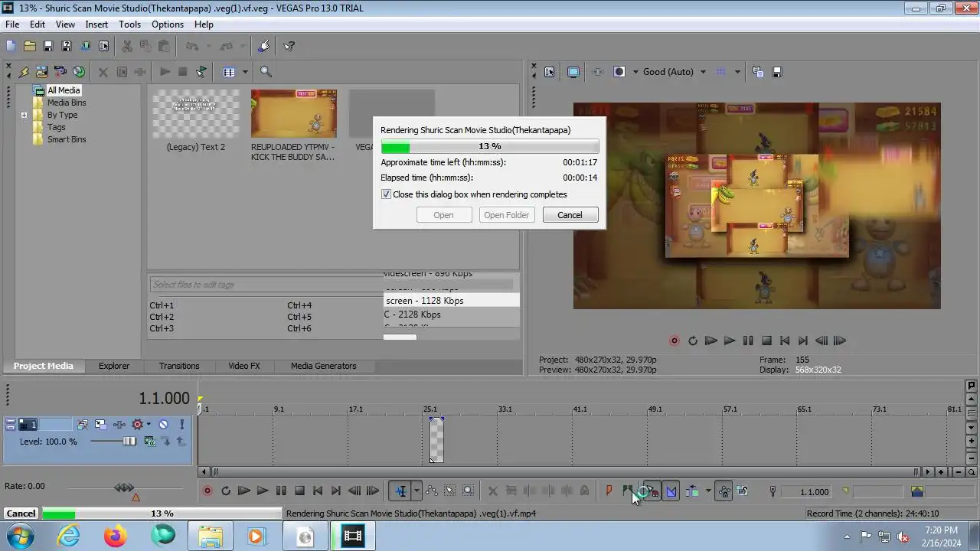The height and width of the screenshot is (551, 980).
Task: Click the Save project floppy icon
Action: coord(47,46)
